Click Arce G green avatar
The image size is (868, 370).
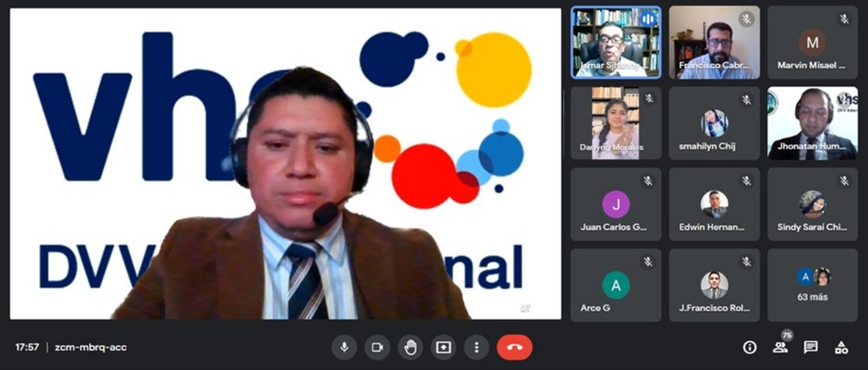pos(615,284)
